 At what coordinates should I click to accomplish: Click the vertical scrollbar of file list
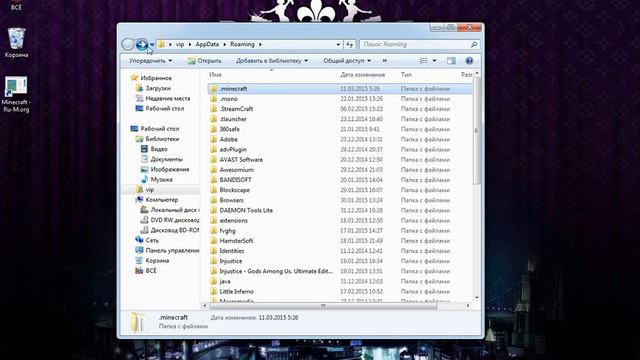click(x=476, y=131)
